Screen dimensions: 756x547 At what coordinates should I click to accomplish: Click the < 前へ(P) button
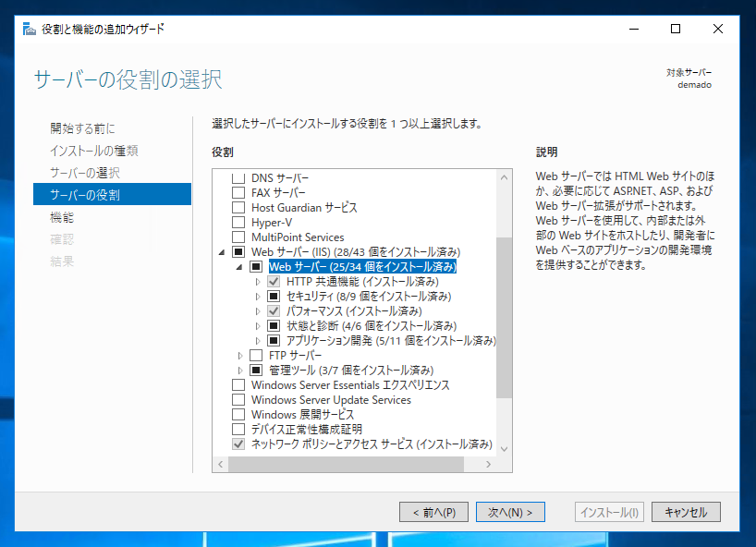tap(433, 512)
